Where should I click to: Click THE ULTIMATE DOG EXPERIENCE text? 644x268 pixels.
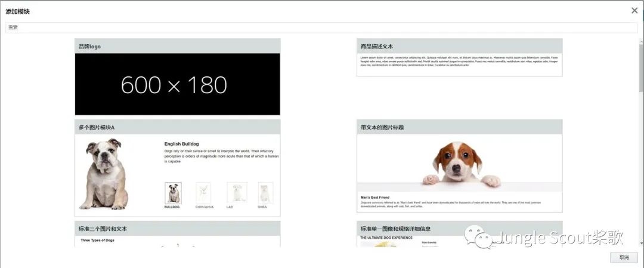(386, 238)
